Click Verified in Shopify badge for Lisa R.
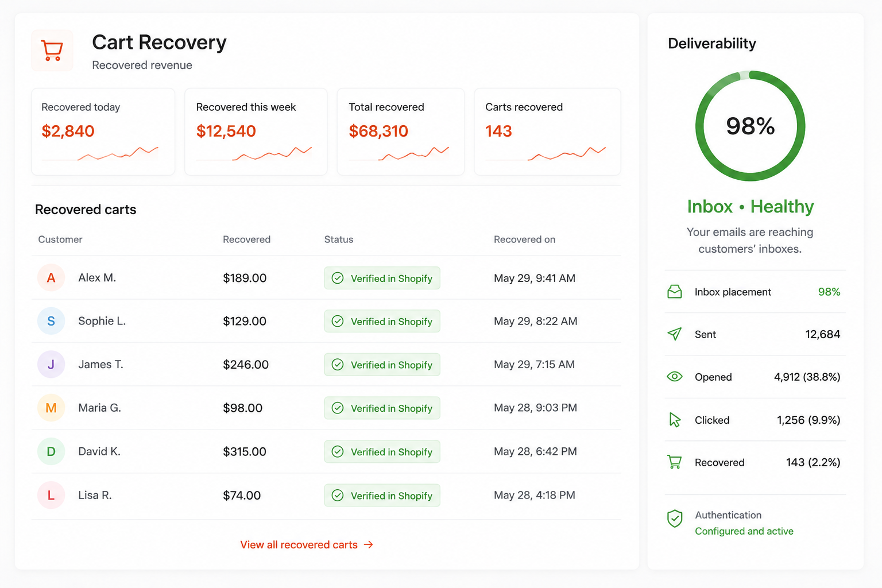The image size is (882, 588). [x=382, y=495]
